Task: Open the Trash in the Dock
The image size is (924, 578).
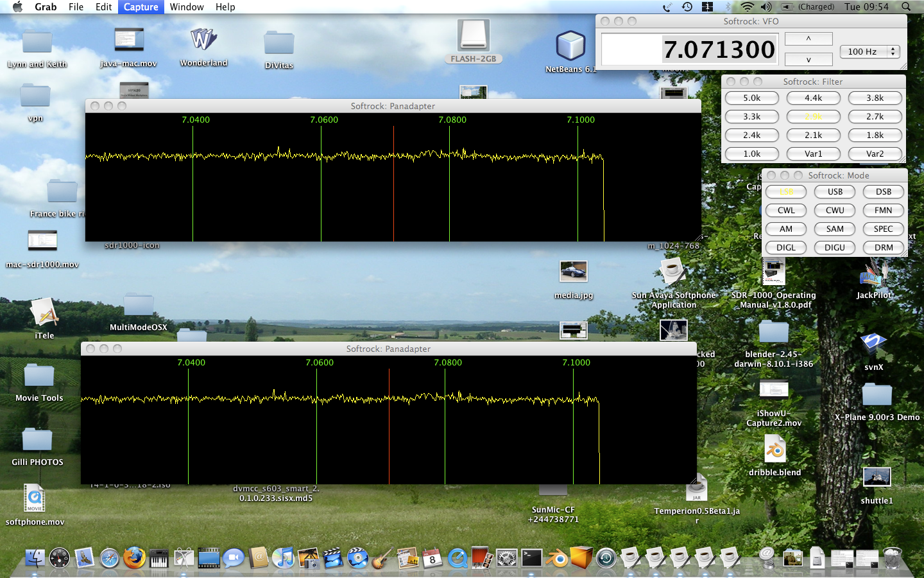Action: [892, 557]
